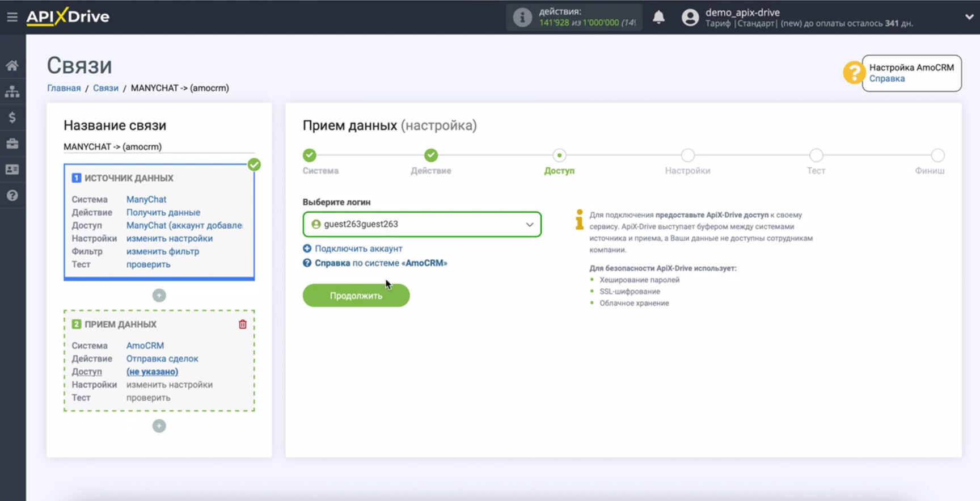Open the home icon in sidebar
Screen dimensions: 980x501
click(x=12, y=66)
